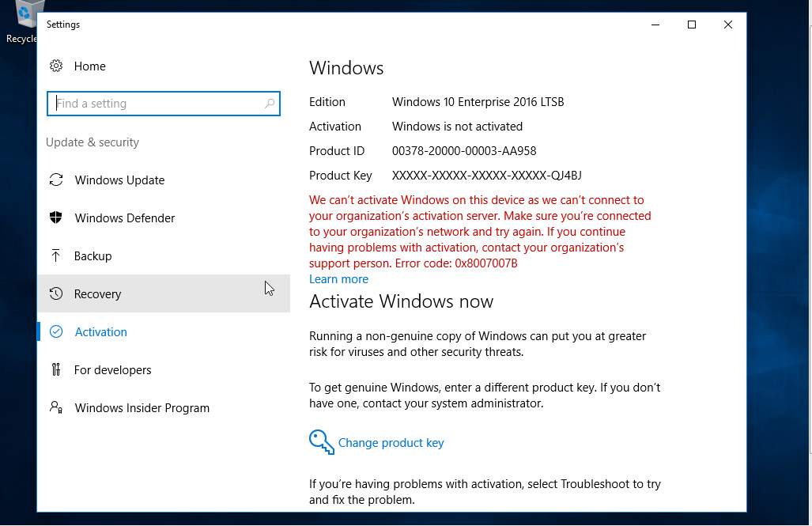Go back to Settings Home
The image size is (812, 526).
(89, 66)
